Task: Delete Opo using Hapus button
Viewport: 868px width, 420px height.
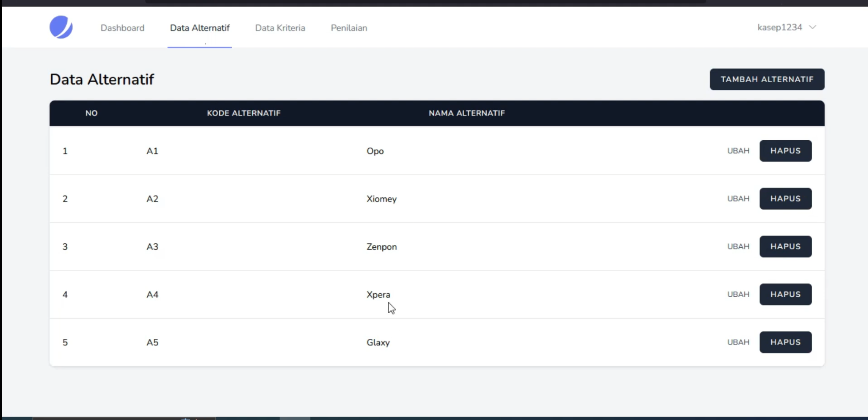Action: (x=785, y=151)
